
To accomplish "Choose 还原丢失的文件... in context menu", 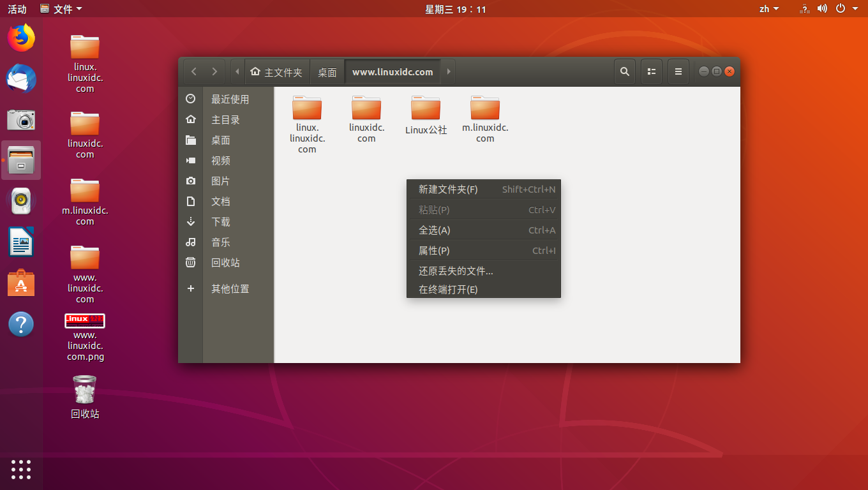I will click(484, 271).
